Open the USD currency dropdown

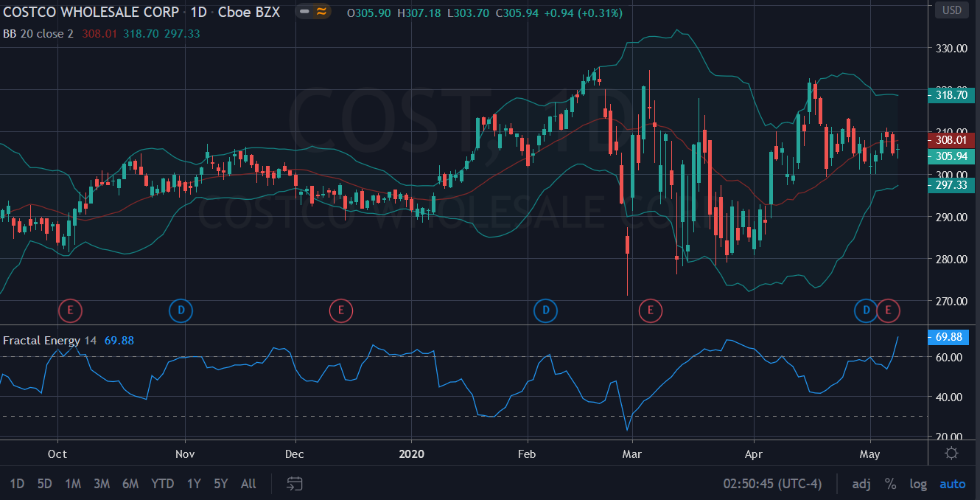pos(951,10)
